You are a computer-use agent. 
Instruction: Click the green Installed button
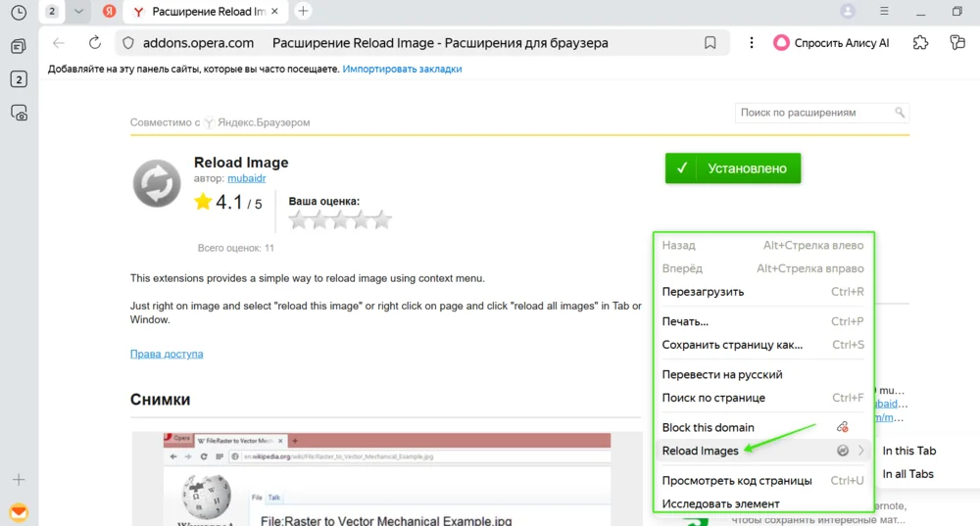732,168
